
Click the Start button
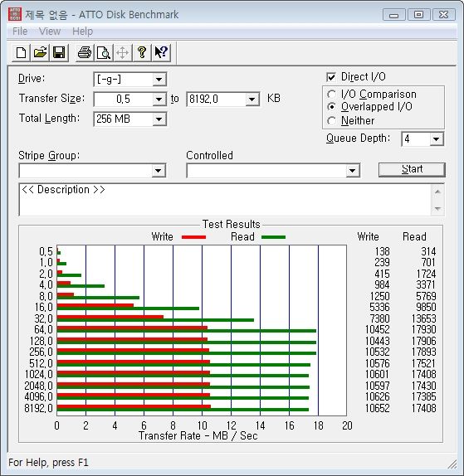point(412,169)
